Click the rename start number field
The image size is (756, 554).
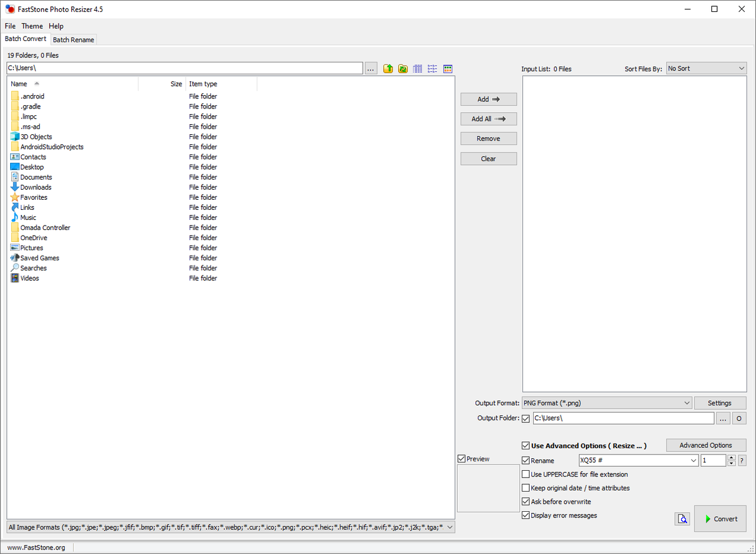(x=713, y=461)
